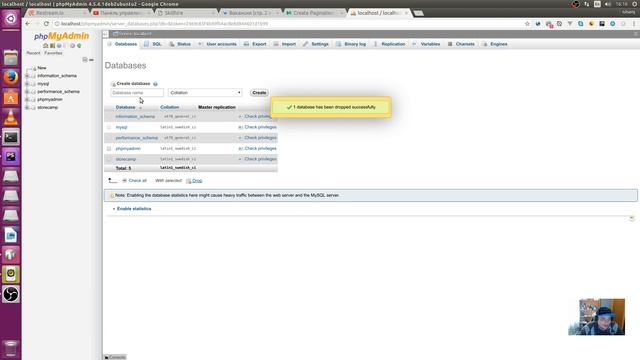The image size is (640, 360).
Task: Open the Export tab
Action: (255, 44)
